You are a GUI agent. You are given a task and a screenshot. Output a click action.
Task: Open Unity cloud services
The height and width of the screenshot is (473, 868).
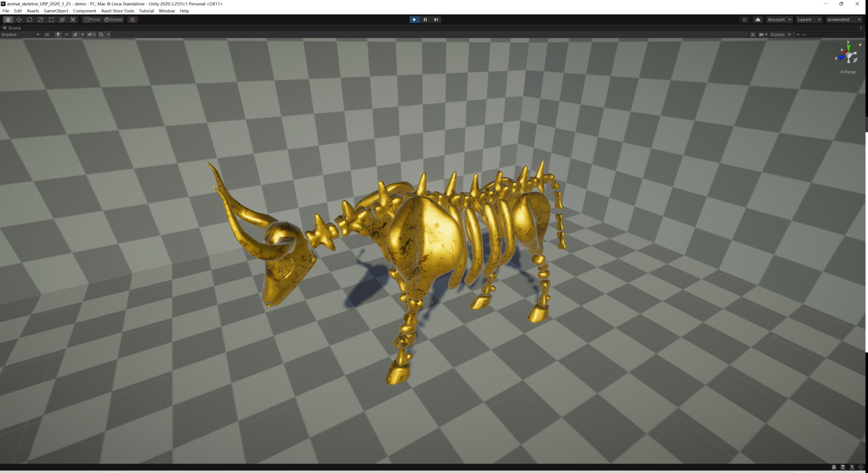point(758,19)
